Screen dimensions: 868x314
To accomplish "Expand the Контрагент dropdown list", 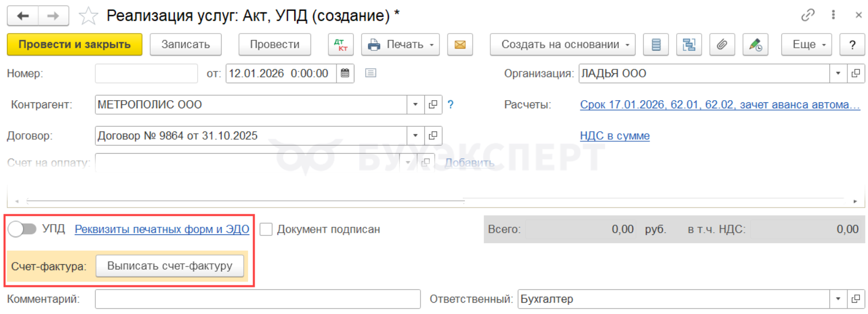I will coord(416,104).
